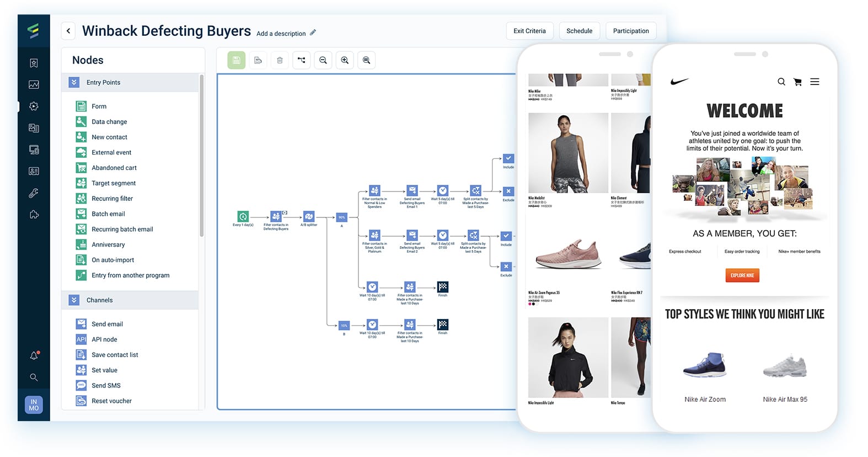Click the trash Delete toolbar icon
The width and height of the screenshot is (868, 457).
[280, 60]
